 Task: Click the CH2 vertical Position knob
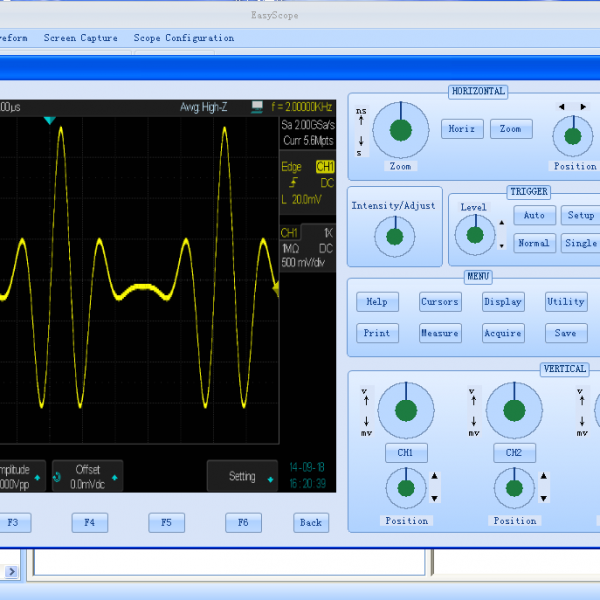tap(514, 488)
